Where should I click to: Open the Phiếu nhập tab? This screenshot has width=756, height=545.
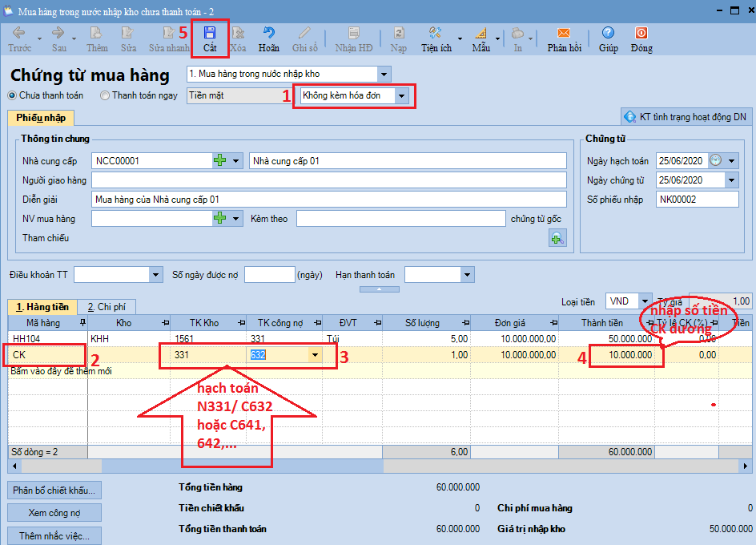pyautogui.click(x=41, y=118)
